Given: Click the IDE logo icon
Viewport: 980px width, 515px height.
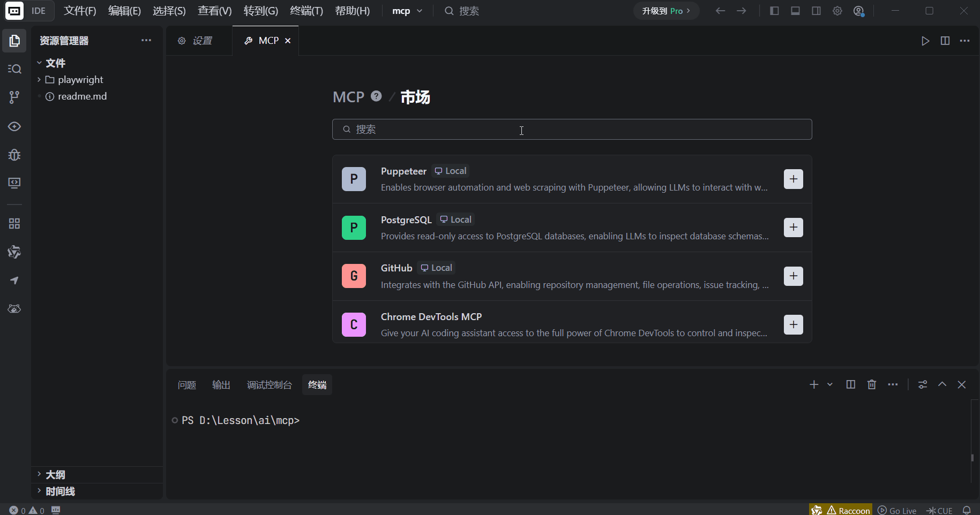Looking at the screenshot, I should (14, 11).
